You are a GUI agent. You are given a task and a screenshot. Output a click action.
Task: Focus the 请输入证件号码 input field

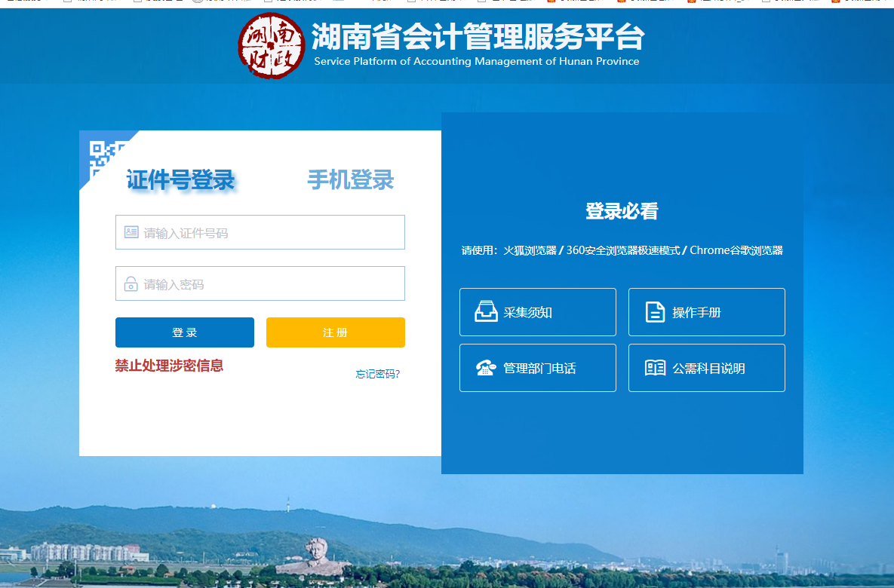pyautogui.click(x=272, y=233)
